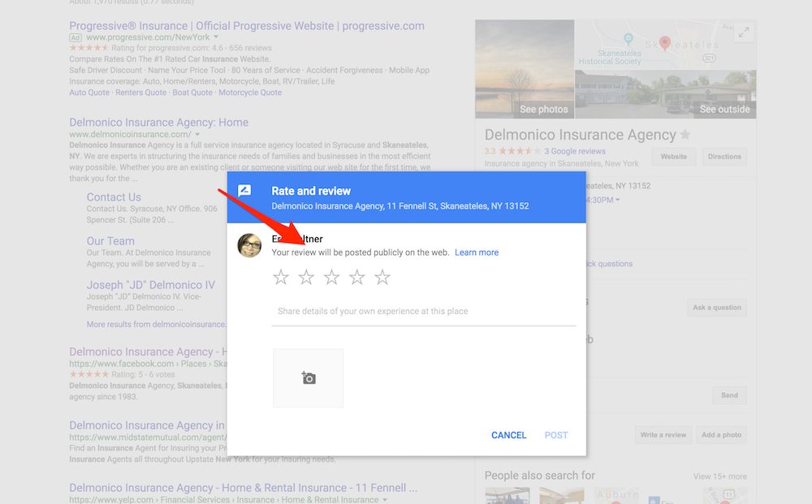Image resolution: width=812 pixels, height=504 pixels.
Task: Open the Boat Quote sitelink
Action: 192,93
